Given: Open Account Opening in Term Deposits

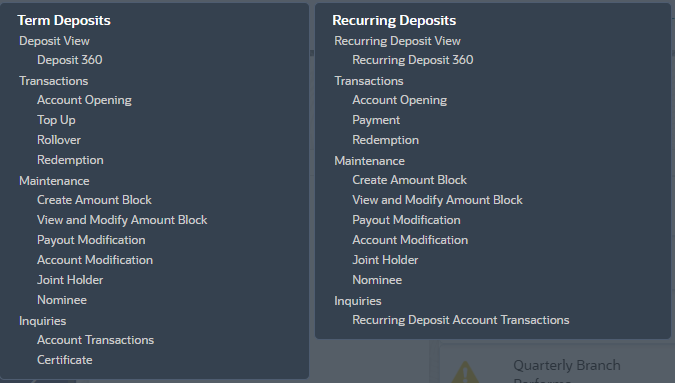Looking at the screenshot, I should point(84,100).
